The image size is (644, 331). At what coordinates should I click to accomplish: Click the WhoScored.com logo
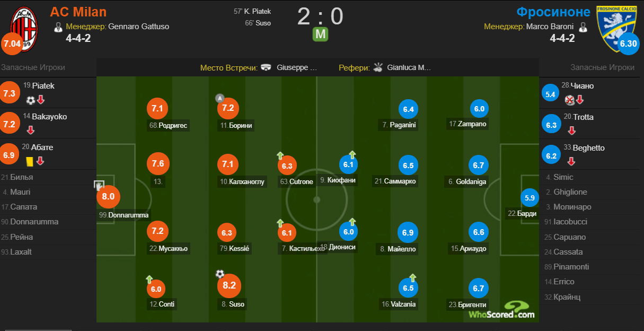tap(501, 310)
